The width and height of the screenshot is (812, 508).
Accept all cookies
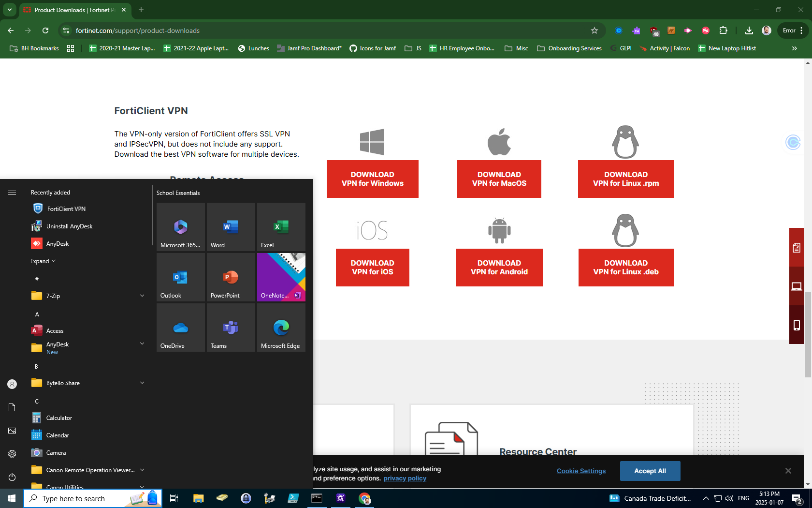[650, 471]
